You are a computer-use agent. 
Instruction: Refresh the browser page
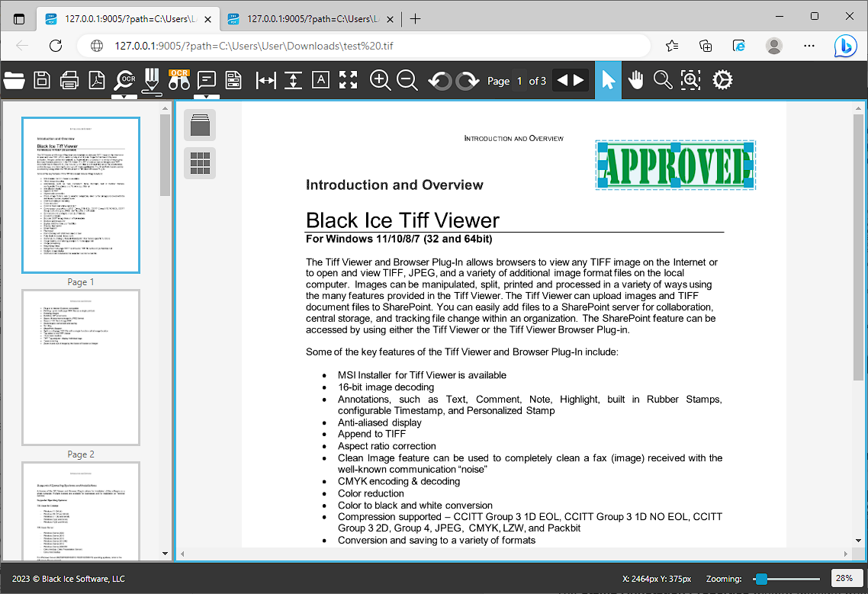click(56, 46)
